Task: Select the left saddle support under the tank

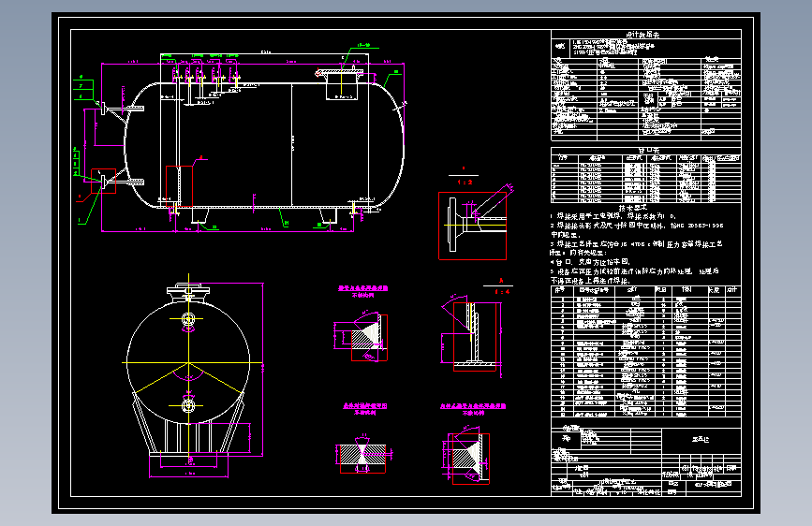Action: [199, 215]
